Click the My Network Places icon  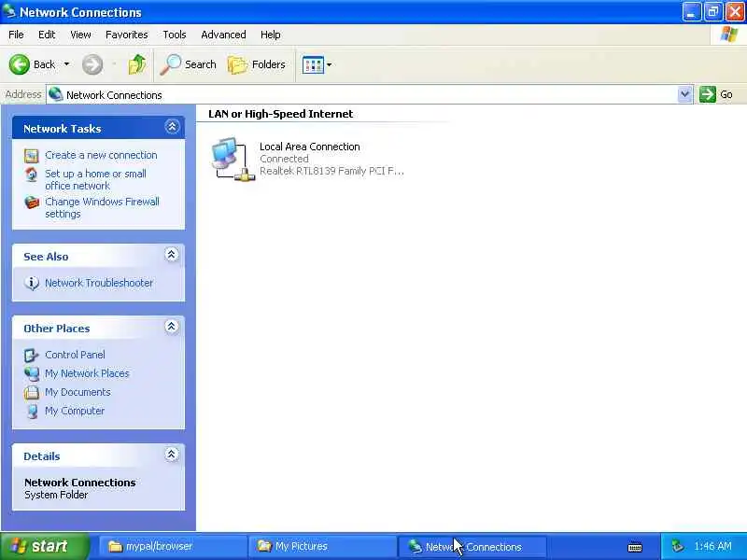click(x=32, y=374)
